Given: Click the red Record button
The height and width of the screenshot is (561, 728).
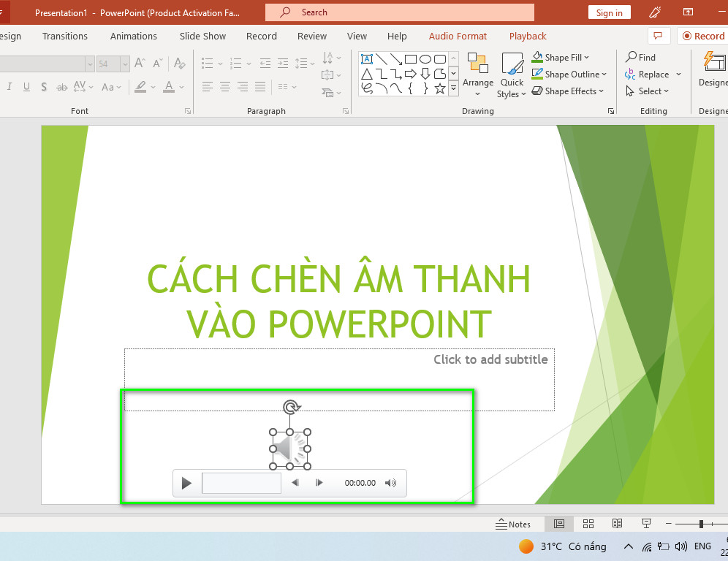Looking at the screenshot, I should pyautogui.click(x=703, y=37).
